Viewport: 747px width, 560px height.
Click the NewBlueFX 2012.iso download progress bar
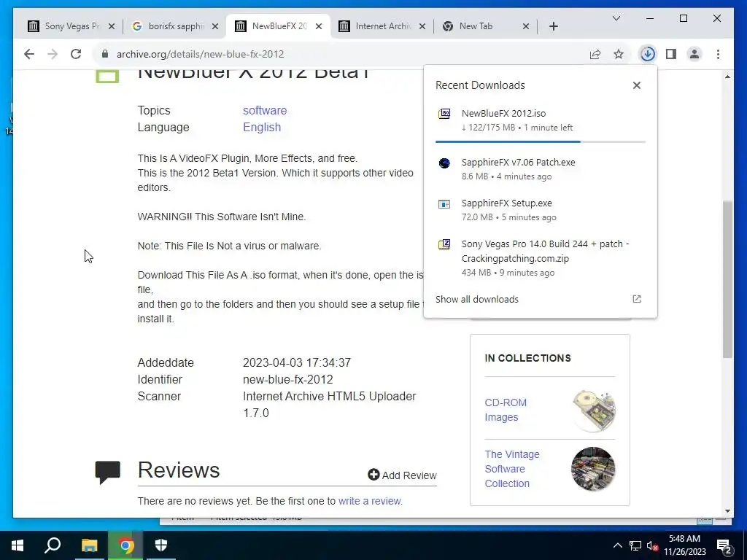tap(541, 141)
